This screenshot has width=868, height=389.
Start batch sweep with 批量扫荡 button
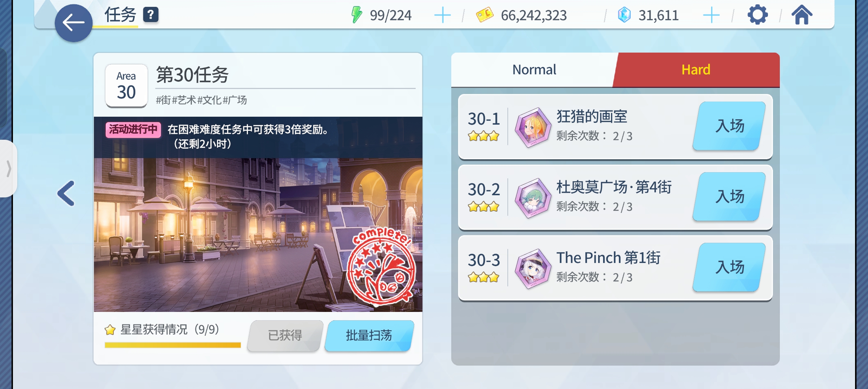(x=369, y=335)
